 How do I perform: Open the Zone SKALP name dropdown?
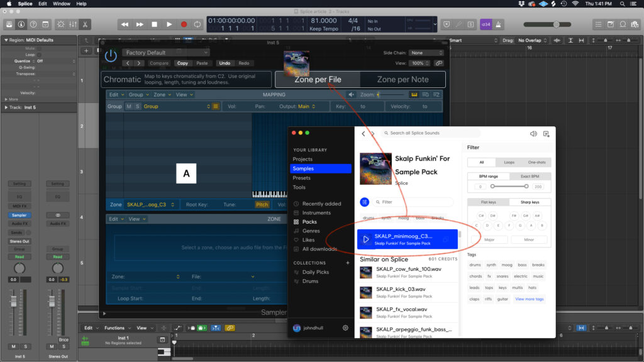click(150, 204)
